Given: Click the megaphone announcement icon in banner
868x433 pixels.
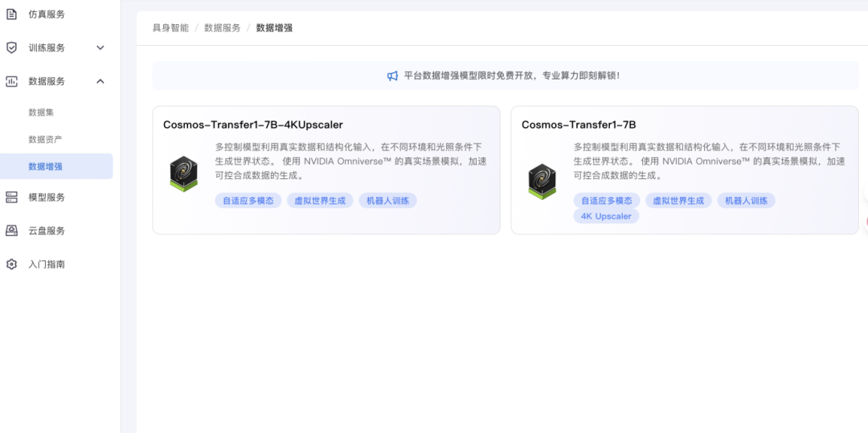Looking at the screenshot, I should point(392,76).
